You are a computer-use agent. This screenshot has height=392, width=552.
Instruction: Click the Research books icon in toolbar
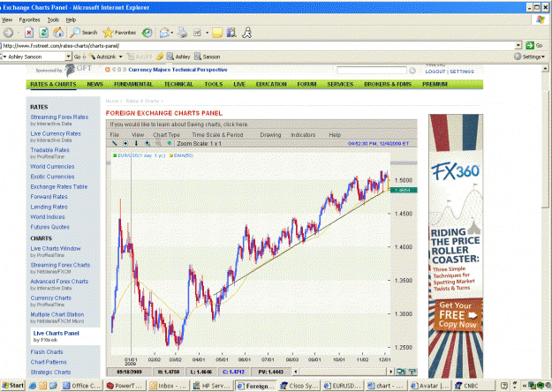231,33
